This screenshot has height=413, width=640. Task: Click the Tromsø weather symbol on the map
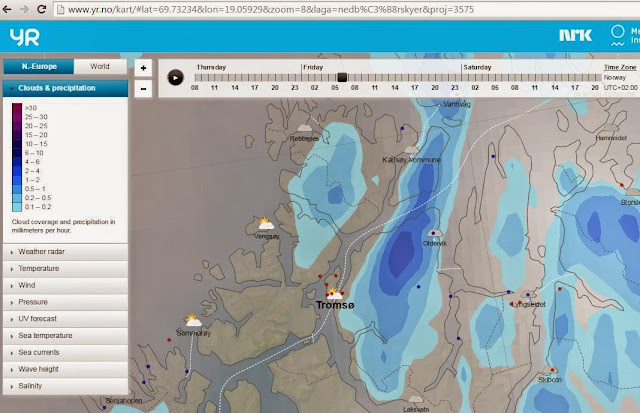pyautogui.click(x=334, y=293)
